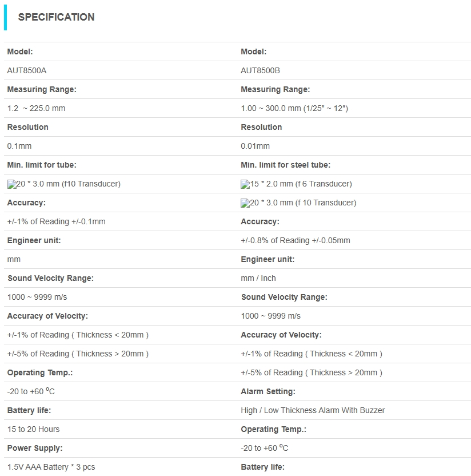Click the 15 to 20 Hours battery life

[x=33, y=429]
